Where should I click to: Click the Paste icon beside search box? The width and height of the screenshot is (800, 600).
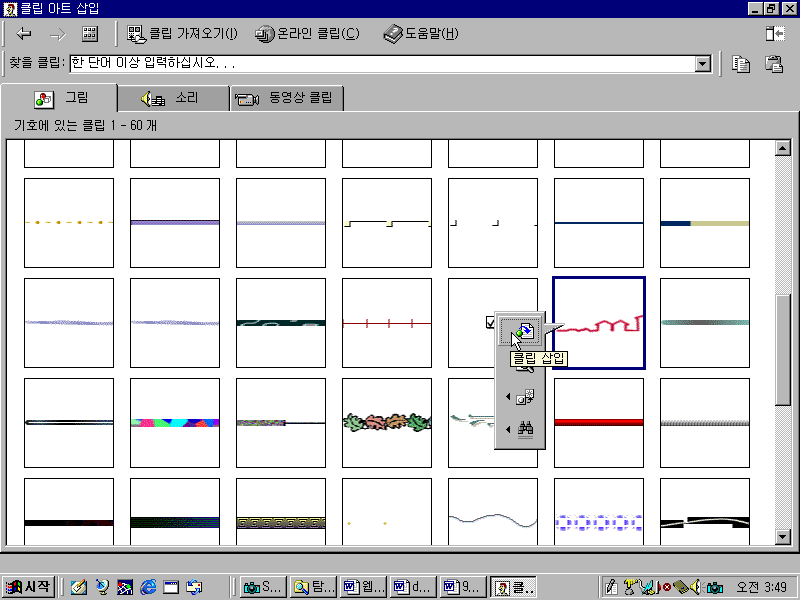(x=773, y=64)
